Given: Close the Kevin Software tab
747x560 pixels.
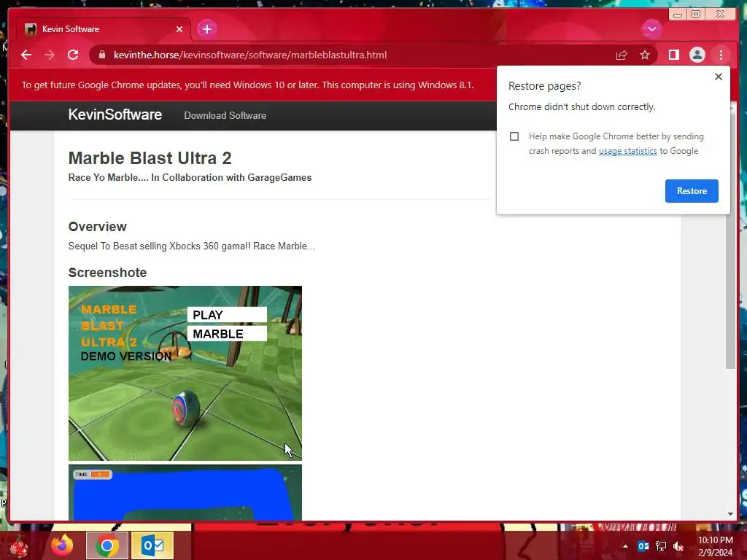Looking at the screenshot, I should [x=179, y=29].
